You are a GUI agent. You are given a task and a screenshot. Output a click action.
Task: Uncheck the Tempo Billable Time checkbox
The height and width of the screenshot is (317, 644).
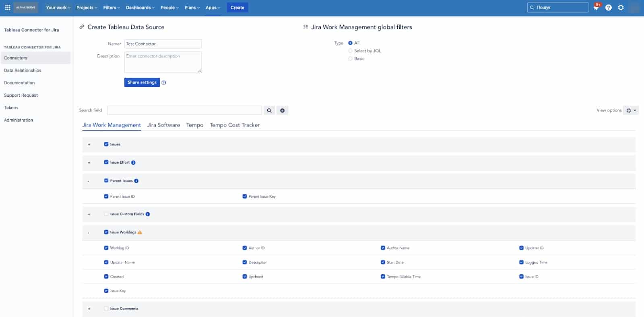(383, 277)
